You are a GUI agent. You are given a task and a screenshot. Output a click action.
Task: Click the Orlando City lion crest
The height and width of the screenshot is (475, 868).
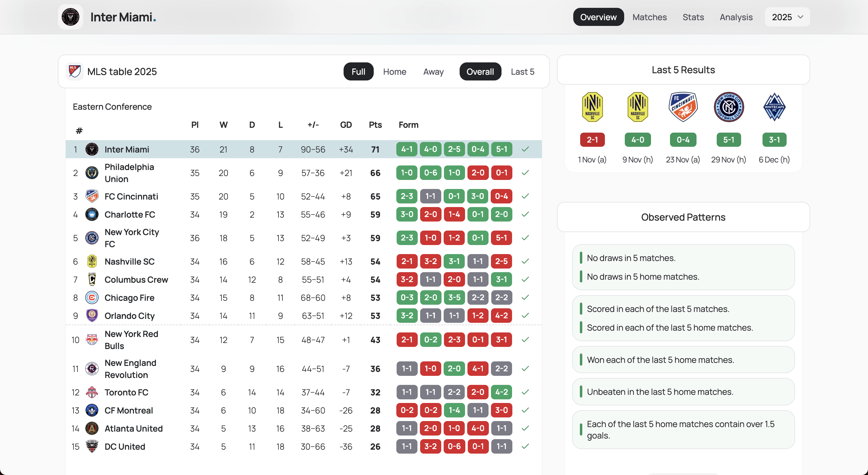[92, 316]
